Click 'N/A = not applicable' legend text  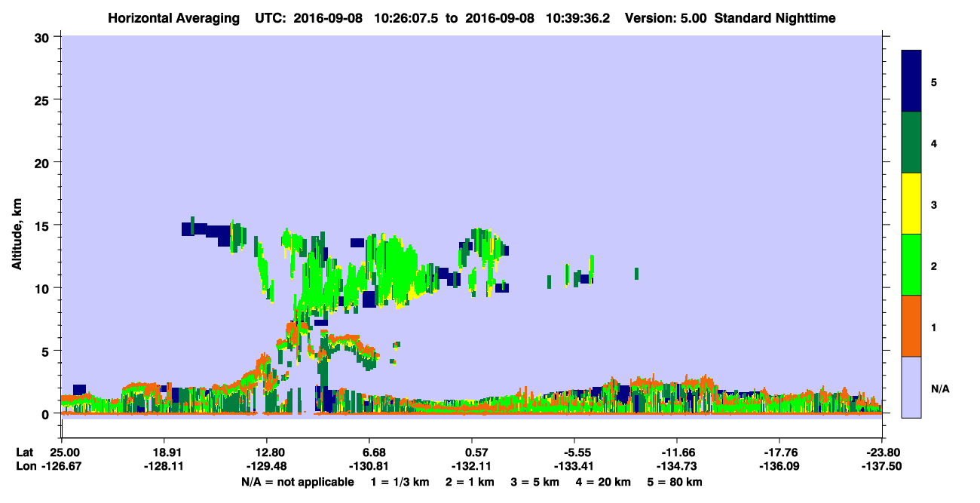coord(298,482)
